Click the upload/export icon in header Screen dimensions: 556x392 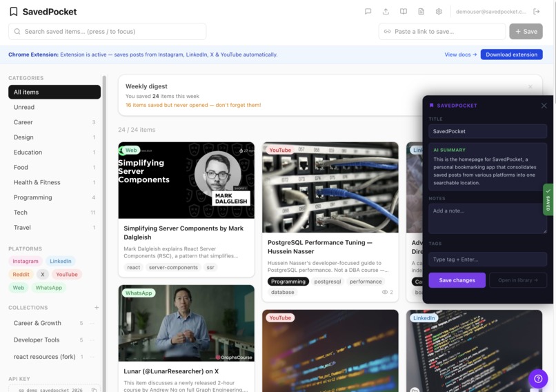(386, 12)
